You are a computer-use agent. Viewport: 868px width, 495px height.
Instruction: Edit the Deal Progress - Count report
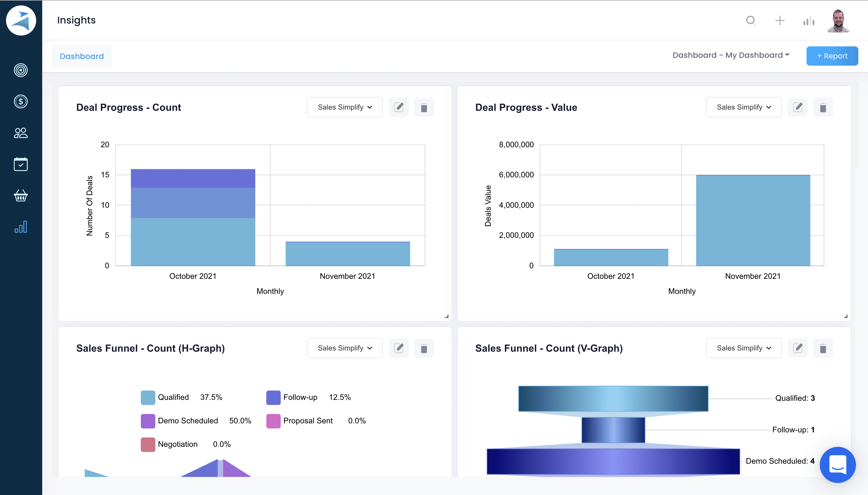tap(398, 107)
